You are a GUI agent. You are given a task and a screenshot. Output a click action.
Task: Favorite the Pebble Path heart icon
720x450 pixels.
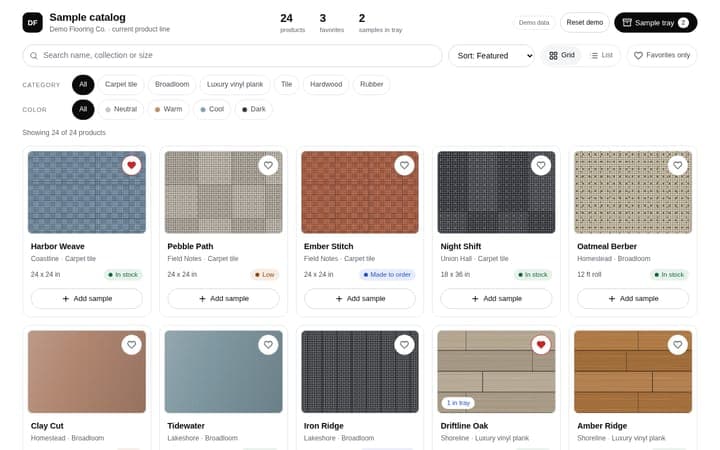point(268,165)
